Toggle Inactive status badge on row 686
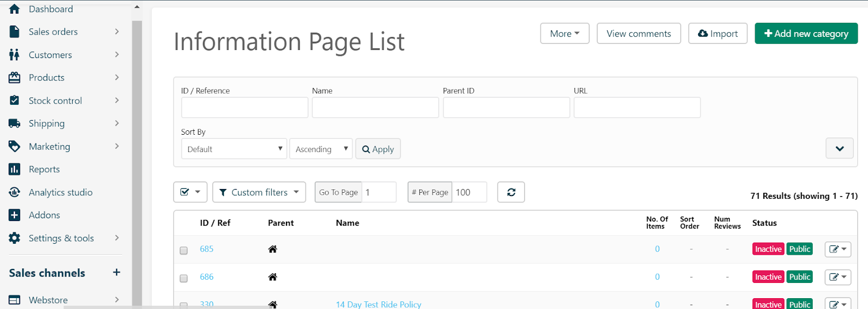 pyautogui.click(x=768, y=277)
